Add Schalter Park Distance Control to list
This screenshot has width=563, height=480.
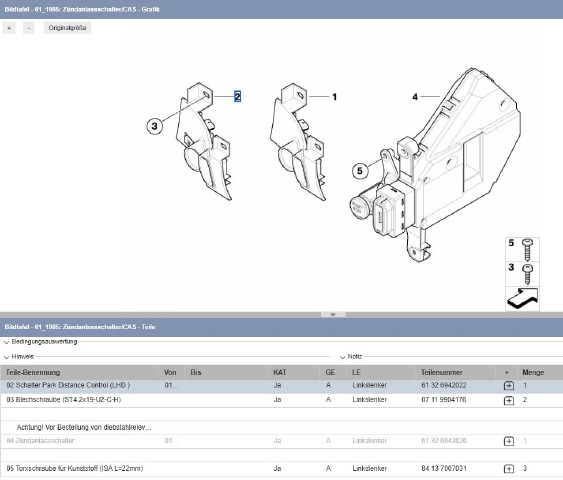tap(509, 386)
